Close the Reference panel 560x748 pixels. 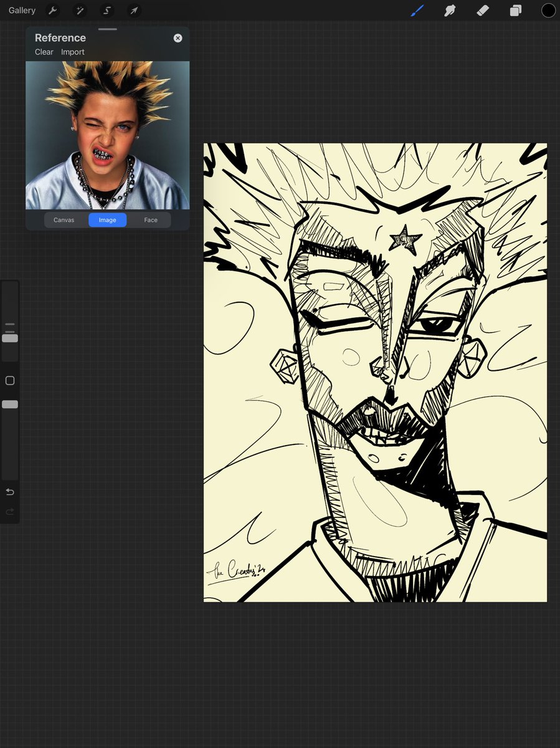coord(178,38)
